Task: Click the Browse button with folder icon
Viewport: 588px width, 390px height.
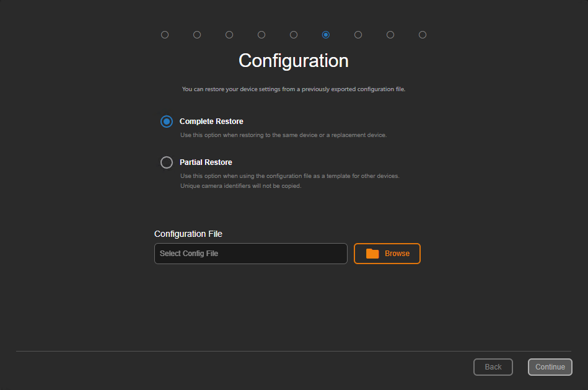Action: point(387,254)
